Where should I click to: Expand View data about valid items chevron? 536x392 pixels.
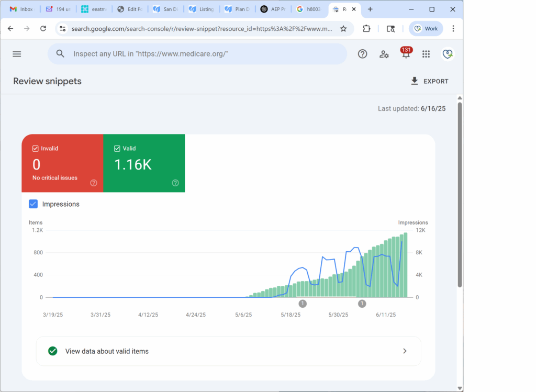405,351
